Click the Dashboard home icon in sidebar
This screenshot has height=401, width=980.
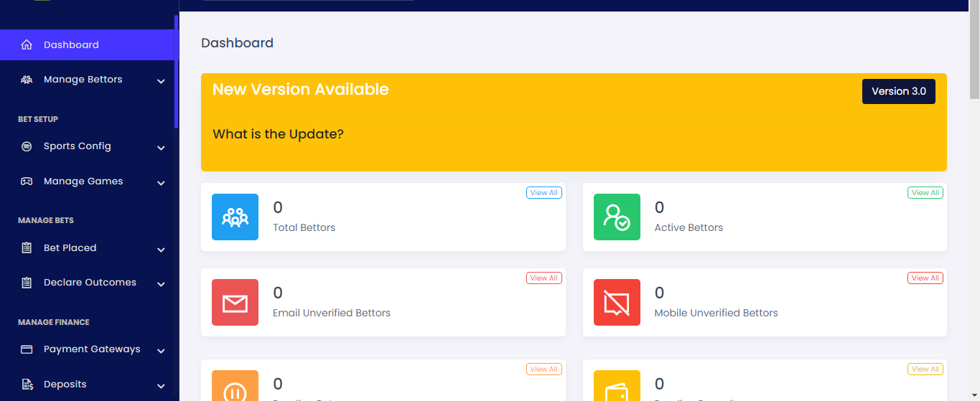27,44
